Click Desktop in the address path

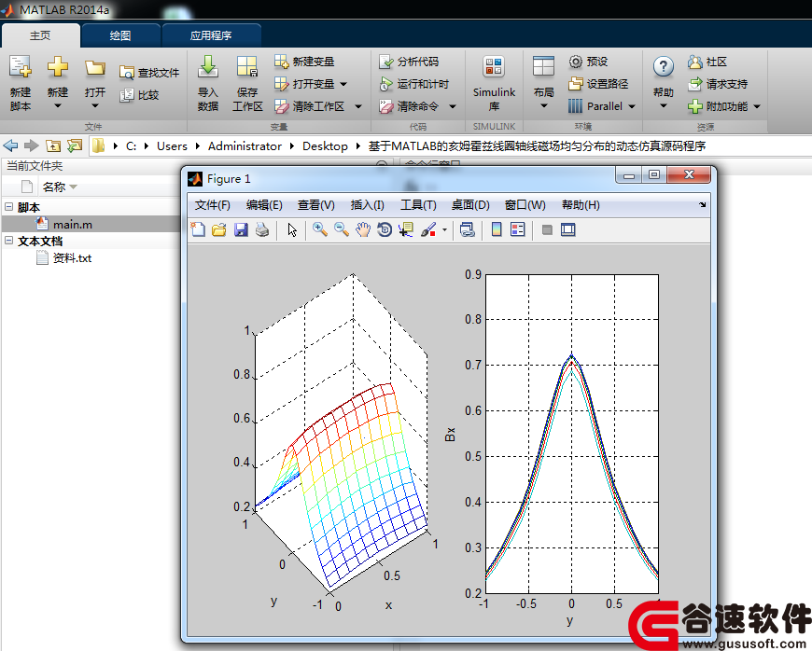click(325, 145)
